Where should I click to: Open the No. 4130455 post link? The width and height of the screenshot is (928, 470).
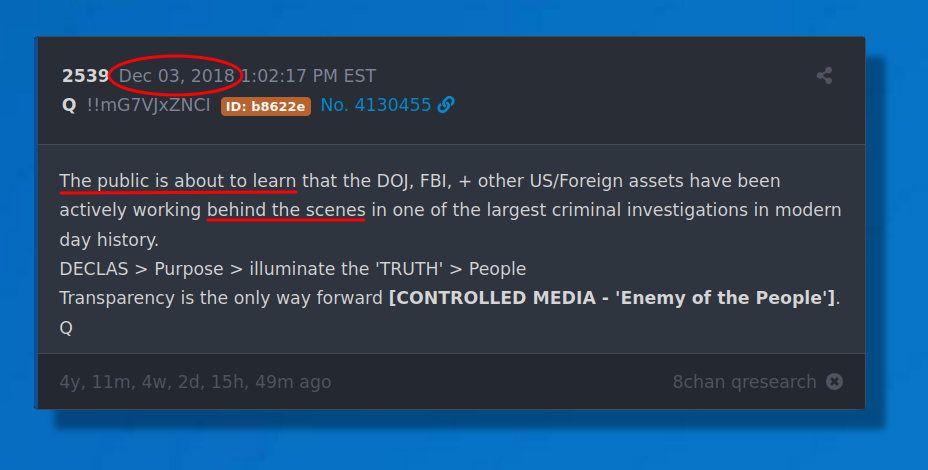[x=376, y=105]
